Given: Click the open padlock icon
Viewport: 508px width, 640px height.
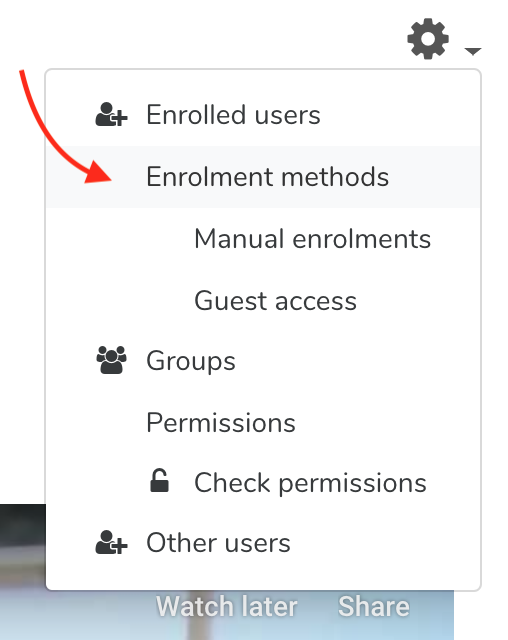Looking at the screenshot, I should [x=160, y=480].
